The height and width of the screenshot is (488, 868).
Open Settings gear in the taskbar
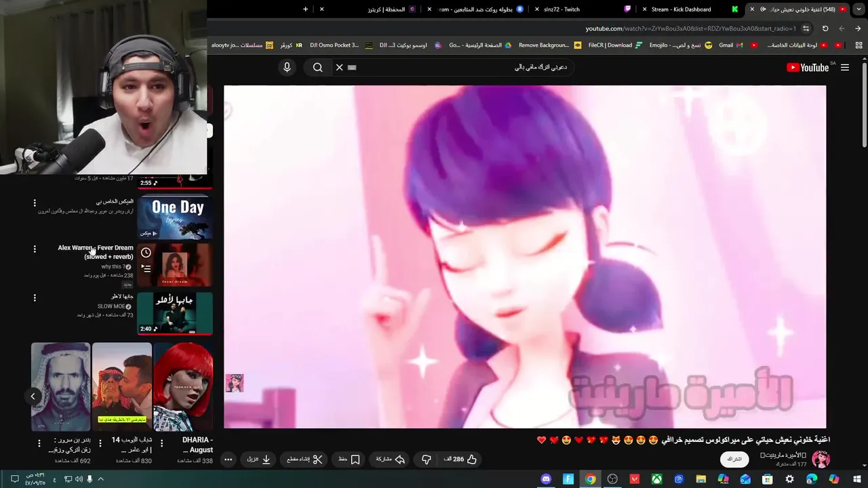pos(789,479)
